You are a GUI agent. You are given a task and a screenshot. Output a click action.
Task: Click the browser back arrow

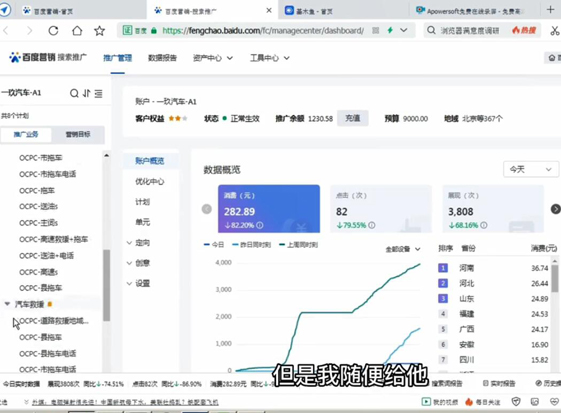(x=6, y=31)
